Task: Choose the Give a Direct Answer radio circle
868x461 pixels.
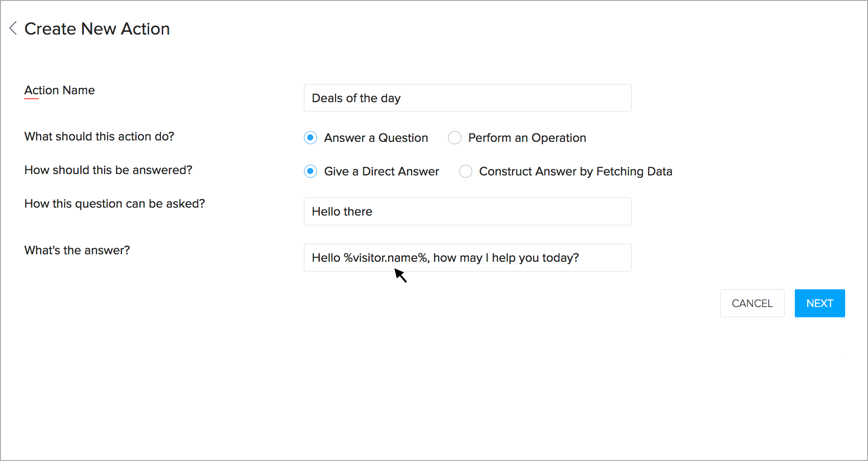Action: 310,171
